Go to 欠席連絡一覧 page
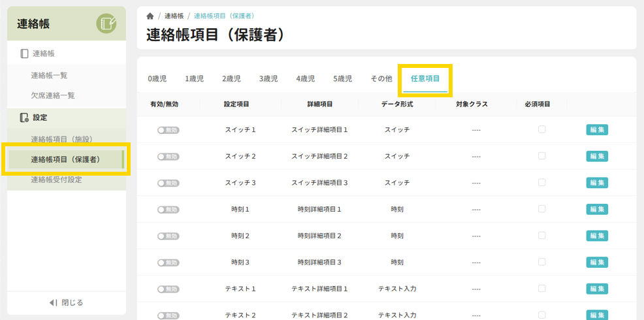644x320 pixels. tap(53, 95)
